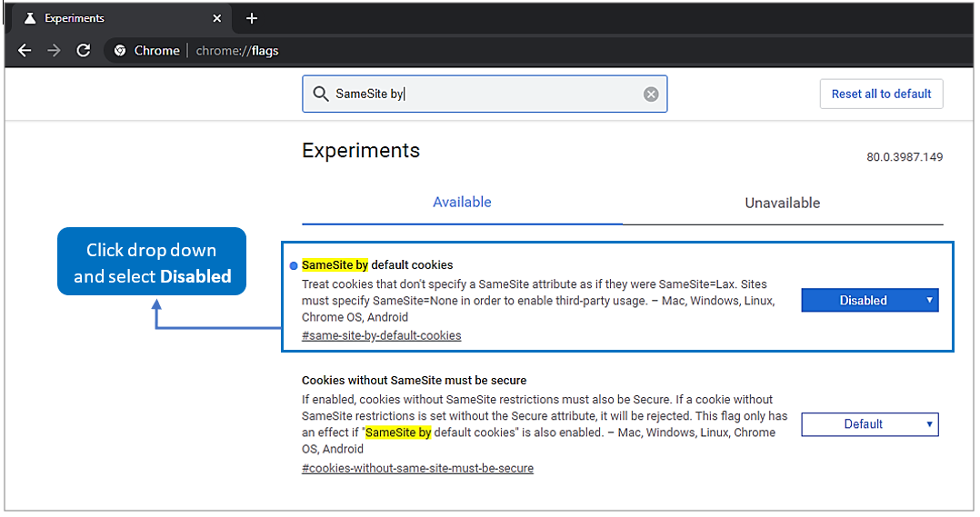Image resolution: width=980 pixels, height=517 pixels.
Task: Click into the Search flags input field
Action: (x=485, y=94)
